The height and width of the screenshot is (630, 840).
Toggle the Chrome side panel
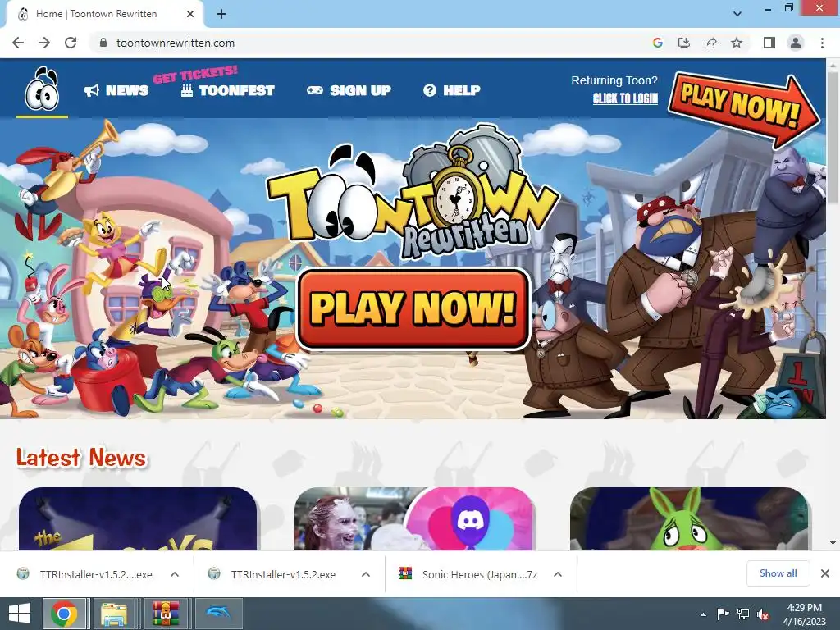tap(769, 43)
